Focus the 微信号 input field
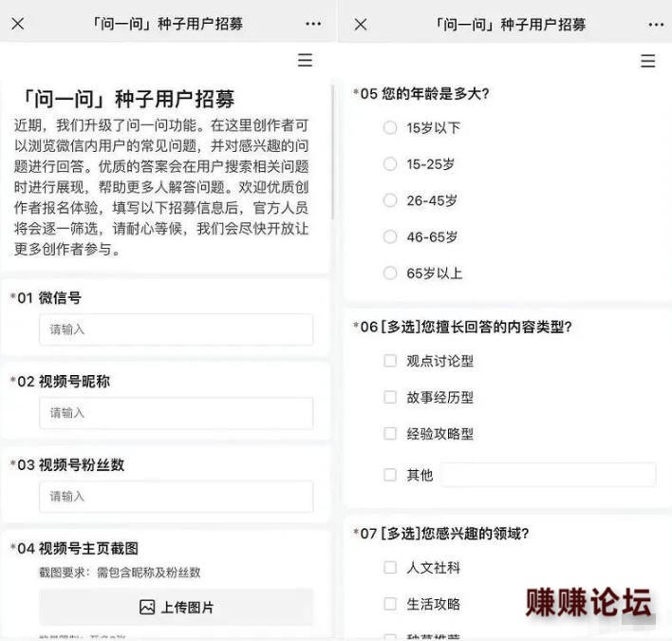Screen dimensions: 672x641 [177, 330]
